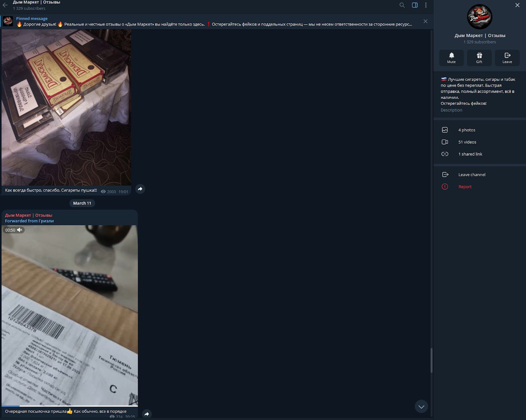Open the 4 photos shared media
The height and width of the screenshot is (420, 526).
(x=466, y=130)
